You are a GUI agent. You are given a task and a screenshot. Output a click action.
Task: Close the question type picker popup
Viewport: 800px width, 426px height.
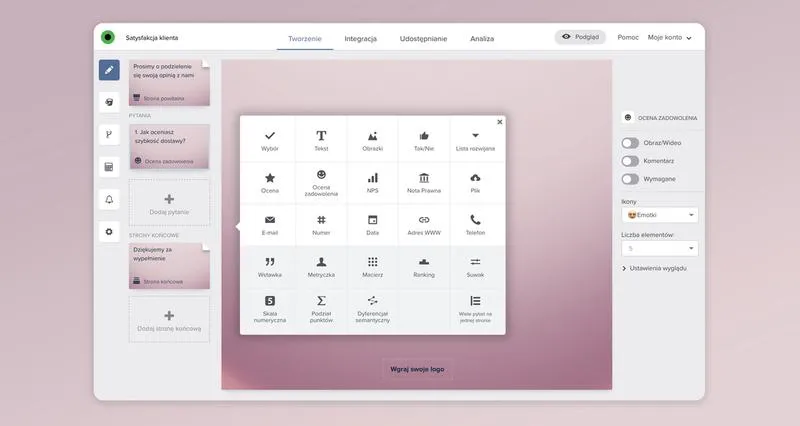[499, 122]
